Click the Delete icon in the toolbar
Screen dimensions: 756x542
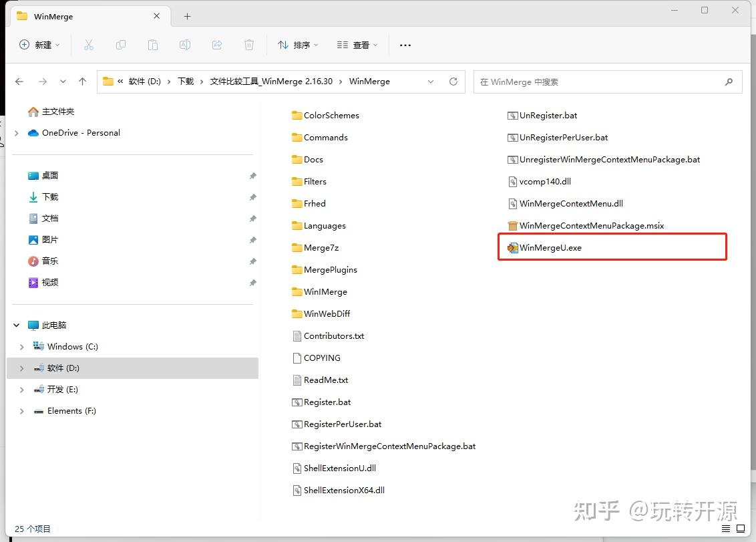coord(248,45)
